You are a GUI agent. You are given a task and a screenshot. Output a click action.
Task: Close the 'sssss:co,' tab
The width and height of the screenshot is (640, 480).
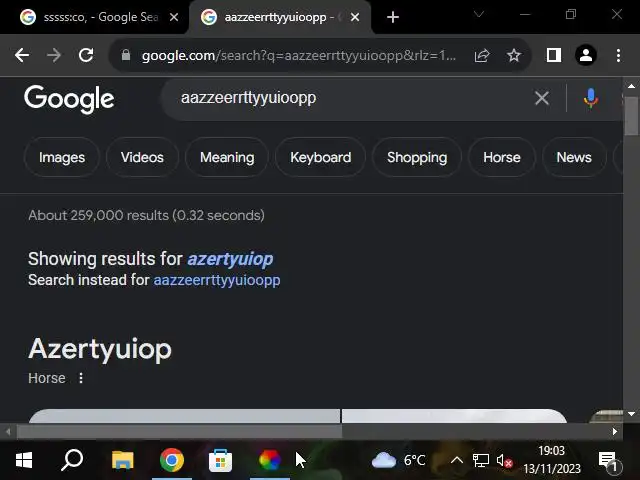point(174,17)
